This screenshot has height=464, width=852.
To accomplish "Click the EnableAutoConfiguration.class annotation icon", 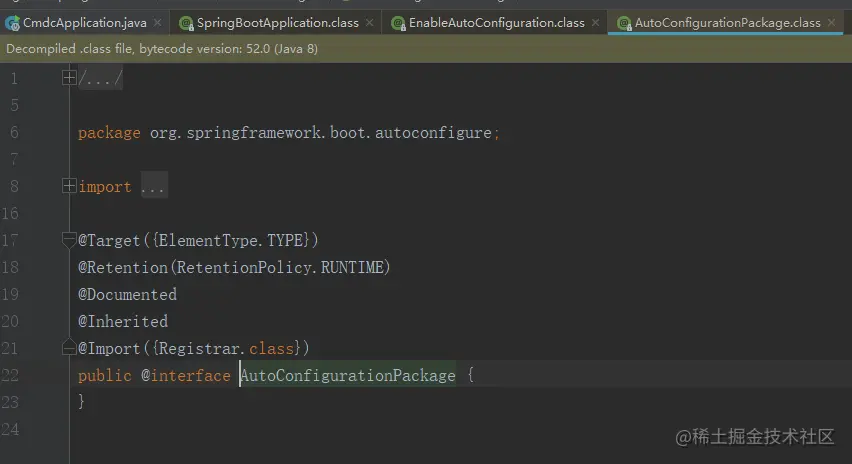I will (x=398, y=23).
